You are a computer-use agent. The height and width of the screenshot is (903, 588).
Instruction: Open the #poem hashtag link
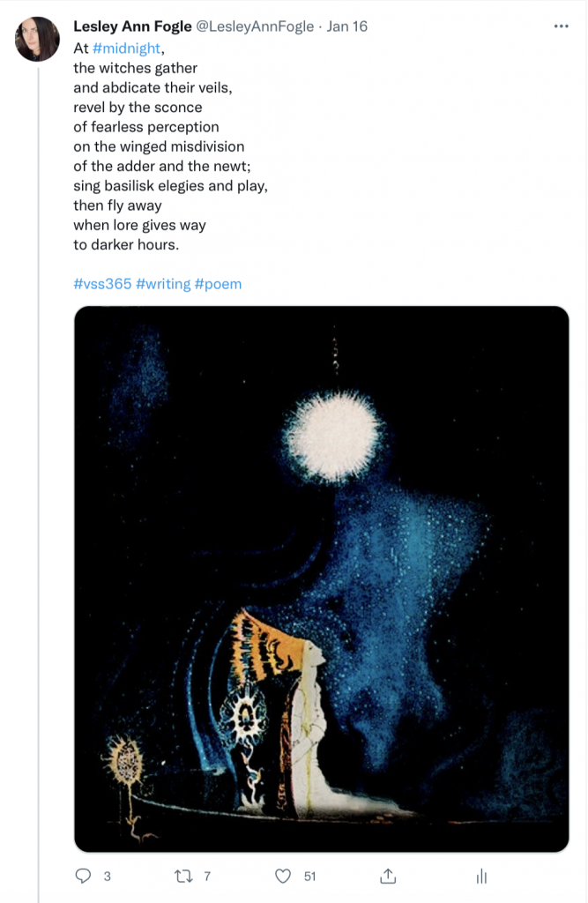(219, 284)
